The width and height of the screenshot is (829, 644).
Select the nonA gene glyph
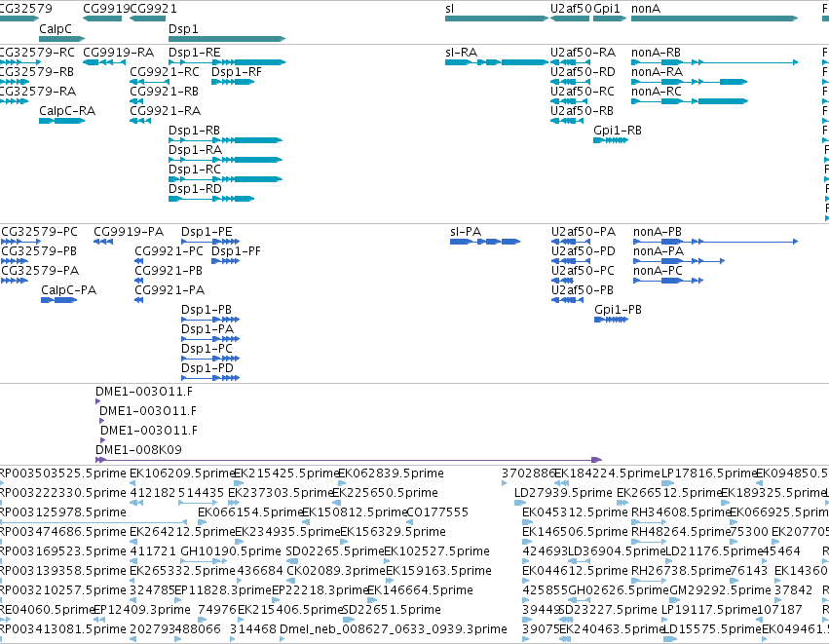click(714, 19)
